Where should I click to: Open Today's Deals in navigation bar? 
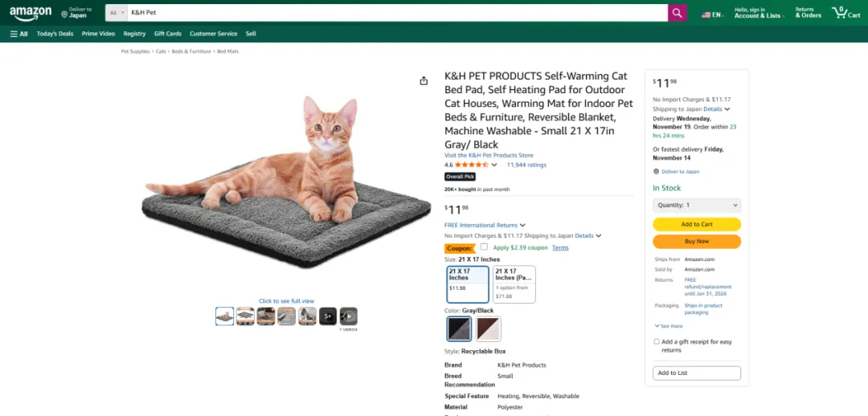coord(55,34)
